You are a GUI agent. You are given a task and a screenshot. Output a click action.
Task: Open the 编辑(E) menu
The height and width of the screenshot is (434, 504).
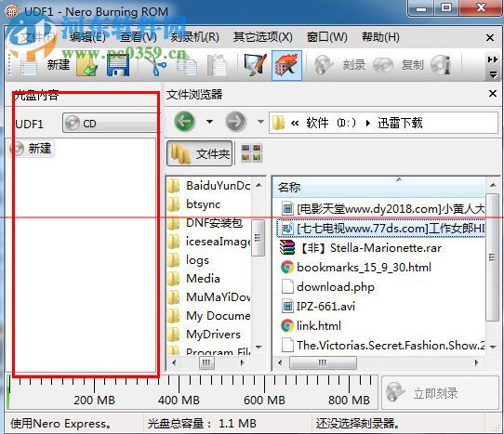[87, 37]
